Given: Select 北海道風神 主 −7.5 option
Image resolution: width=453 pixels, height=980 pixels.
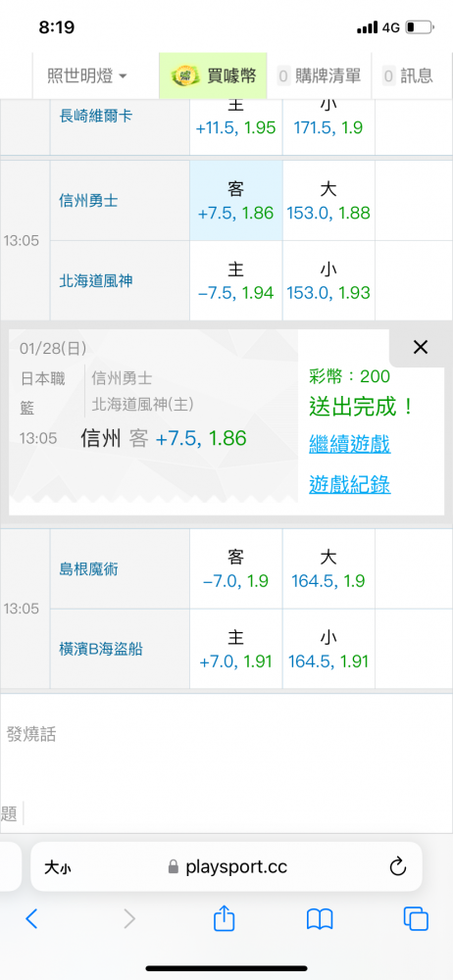Looking at the screenshot, I should point(236,280).
